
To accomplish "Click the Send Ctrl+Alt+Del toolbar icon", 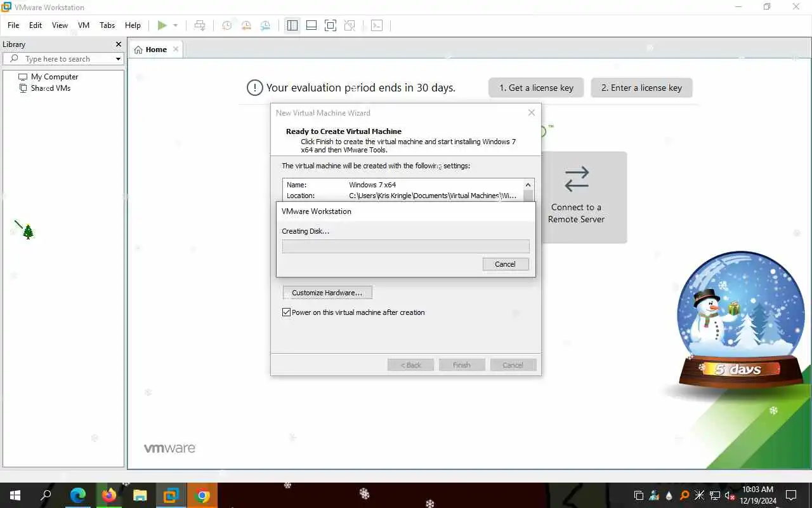I will (200, 25).
